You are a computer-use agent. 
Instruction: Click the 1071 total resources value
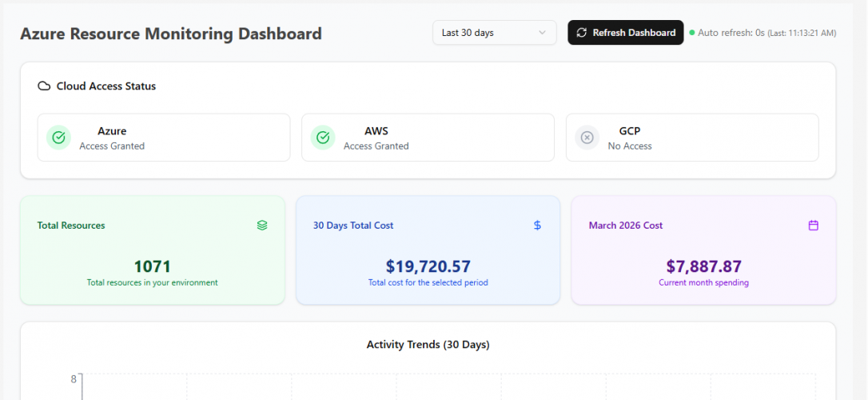tap(152, 266)
